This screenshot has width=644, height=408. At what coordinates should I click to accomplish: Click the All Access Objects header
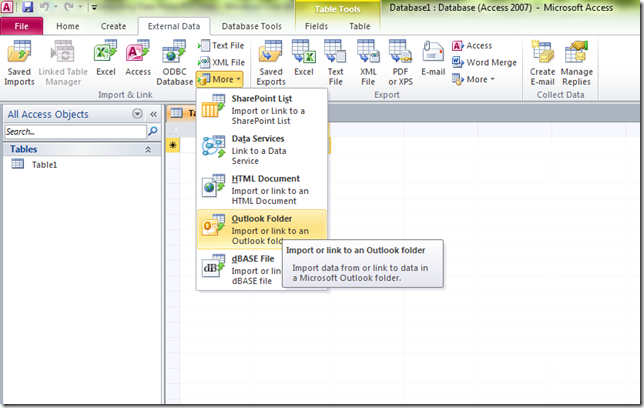48,114
